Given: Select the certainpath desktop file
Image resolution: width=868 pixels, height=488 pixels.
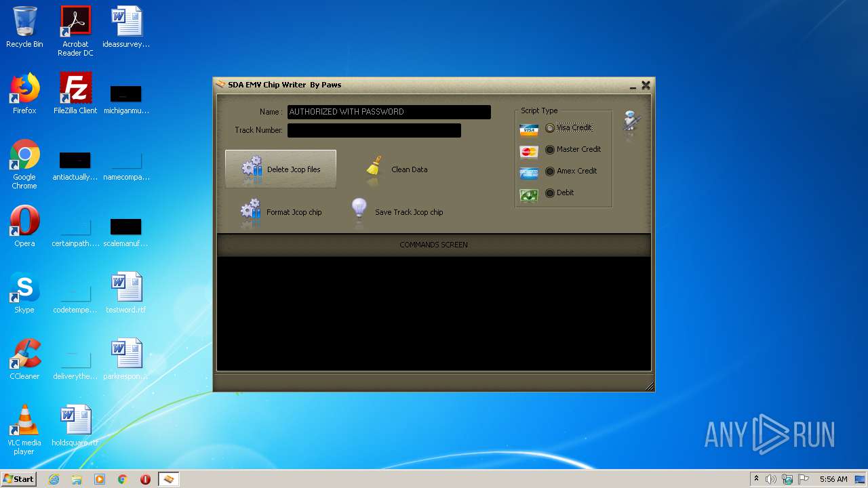Looking at the screenshot, I should 75,232.
